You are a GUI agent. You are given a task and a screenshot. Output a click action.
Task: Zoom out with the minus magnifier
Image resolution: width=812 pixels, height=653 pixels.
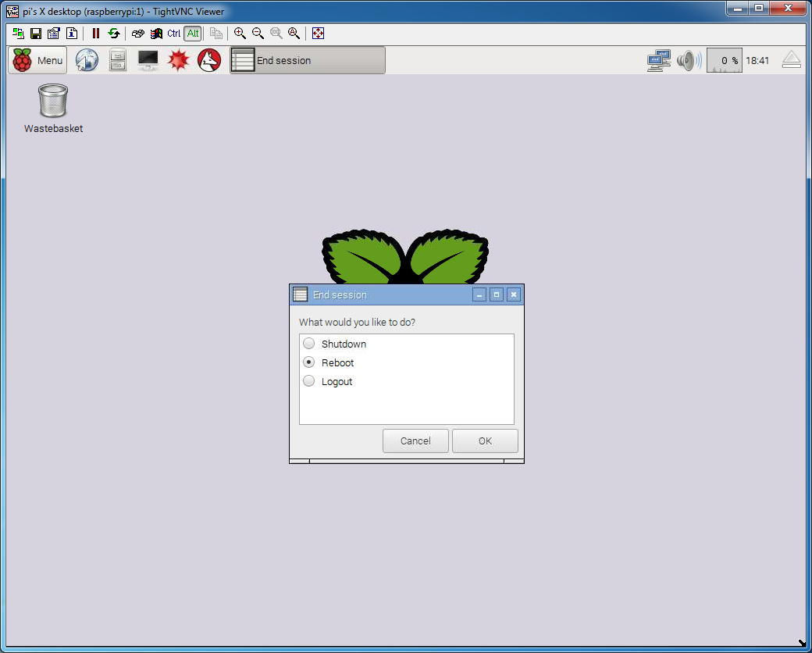click(x=258, y=34)
